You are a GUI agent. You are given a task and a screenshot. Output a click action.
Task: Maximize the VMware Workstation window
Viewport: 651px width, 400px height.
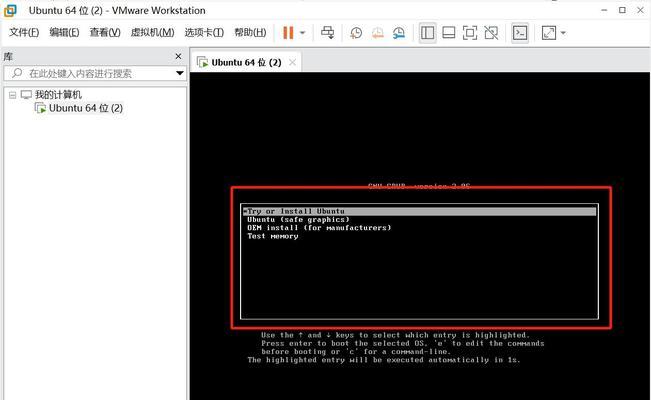(622, 10)
